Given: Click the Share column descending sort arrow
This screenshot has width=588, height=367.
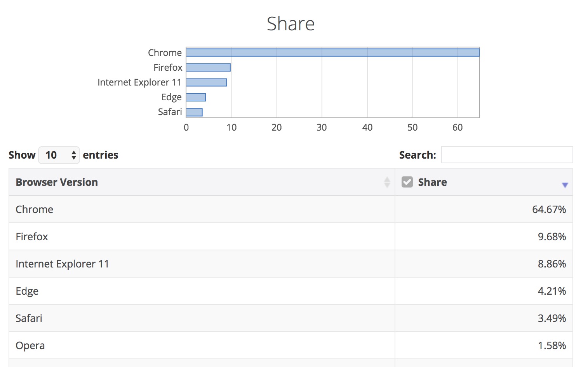Looking at the screenshot, I should coord(565,185).
